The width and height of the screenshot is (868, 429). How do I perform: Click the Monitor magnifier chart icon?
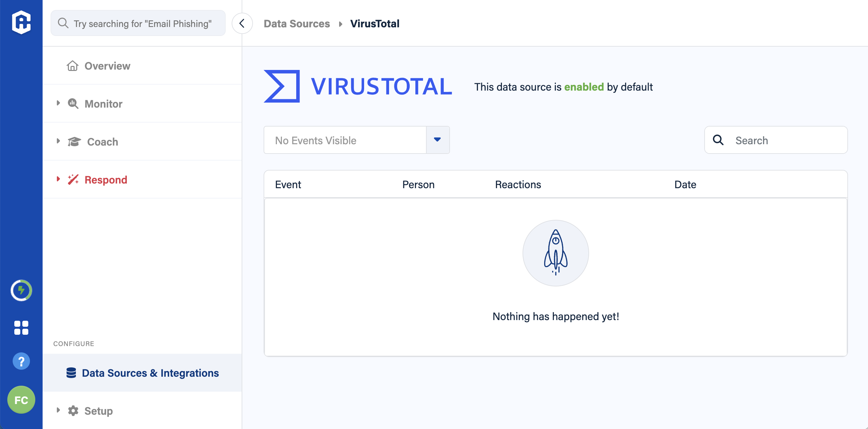click(73, 104)
